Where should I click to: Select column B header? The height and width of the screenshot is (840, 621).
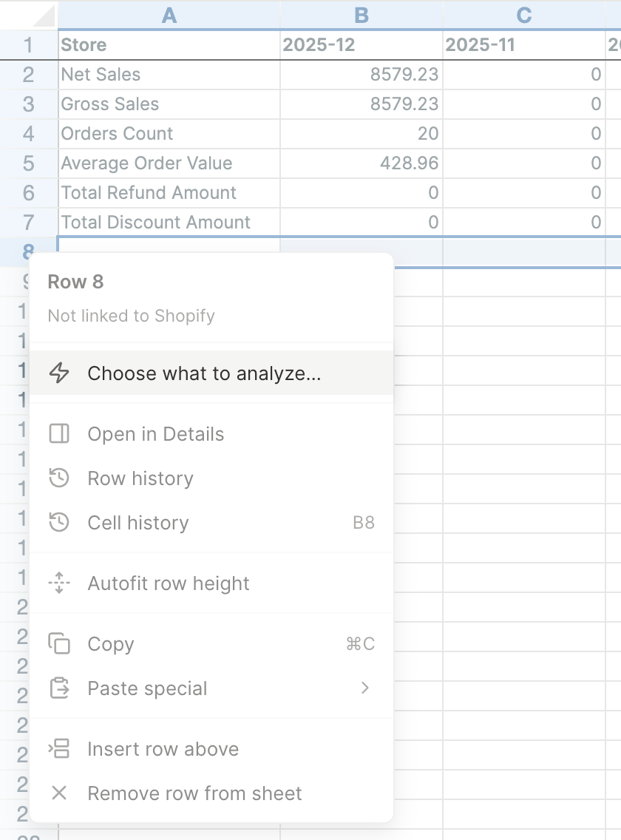362,15
